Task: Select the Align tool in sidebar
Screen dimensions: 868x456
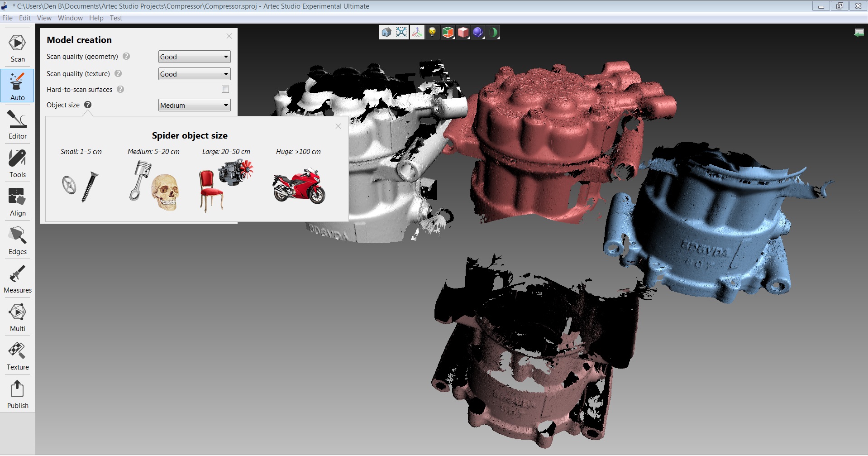Action: [x=18, y=202]
